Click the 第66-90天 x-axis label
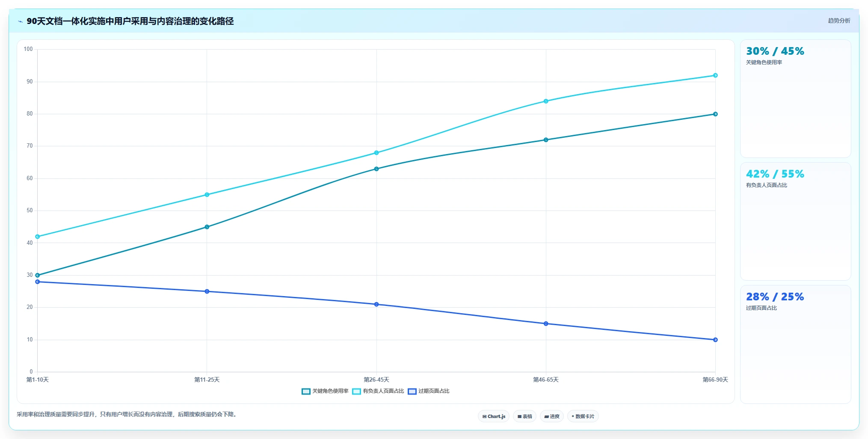The width and height of the screenshot is (868, 439). tap(715, 380)
